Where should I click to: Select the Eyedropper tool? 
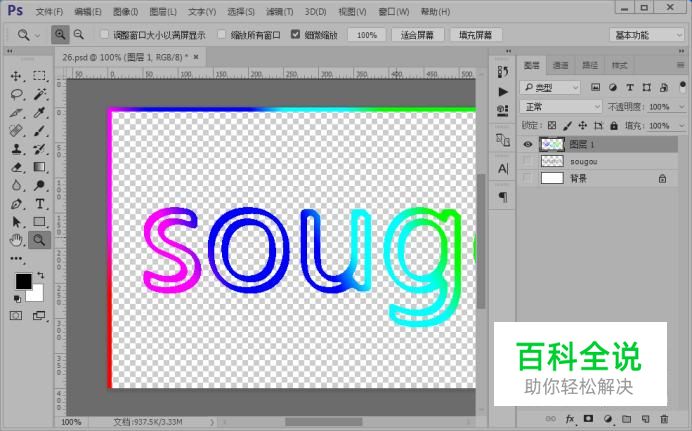40,112
